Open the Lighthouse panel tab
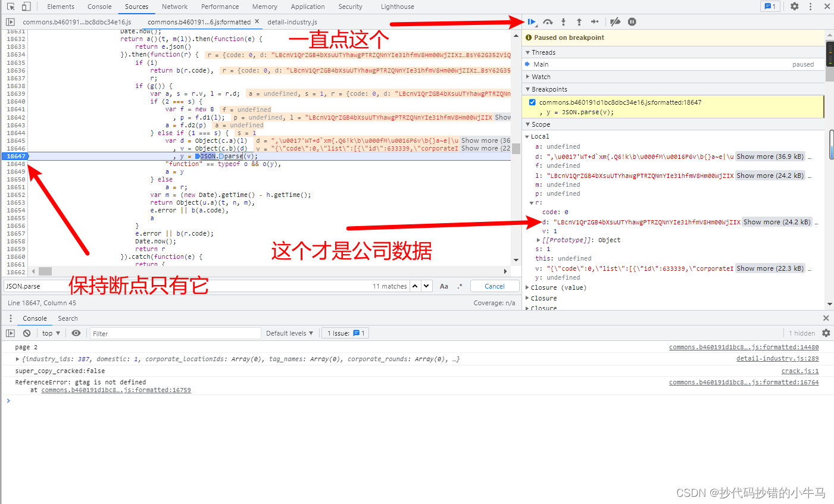Screen dimensions: 834x504 click(398, 7)
